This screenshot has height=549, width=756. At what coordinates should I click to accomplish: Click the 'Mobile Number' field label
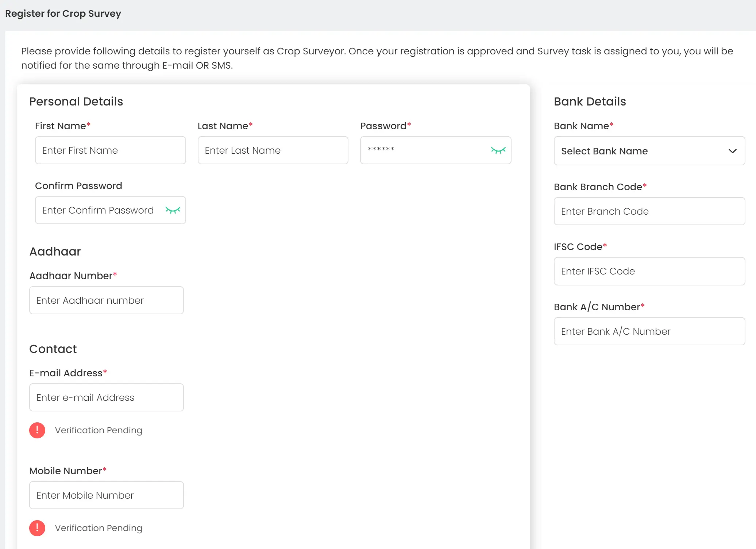tap(68, 471)
